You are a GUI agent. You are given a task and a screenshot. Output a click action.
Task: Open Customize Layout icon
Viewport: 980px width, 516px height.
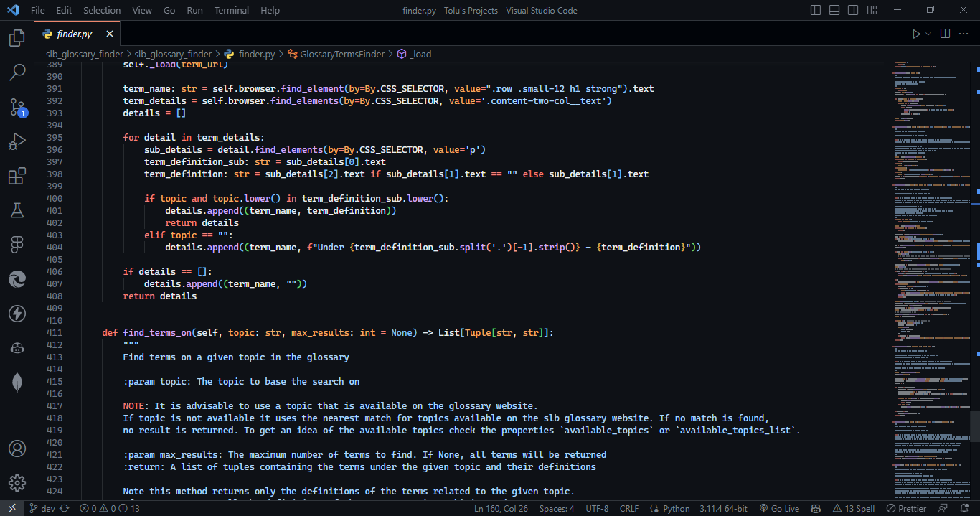coord(870,10)
